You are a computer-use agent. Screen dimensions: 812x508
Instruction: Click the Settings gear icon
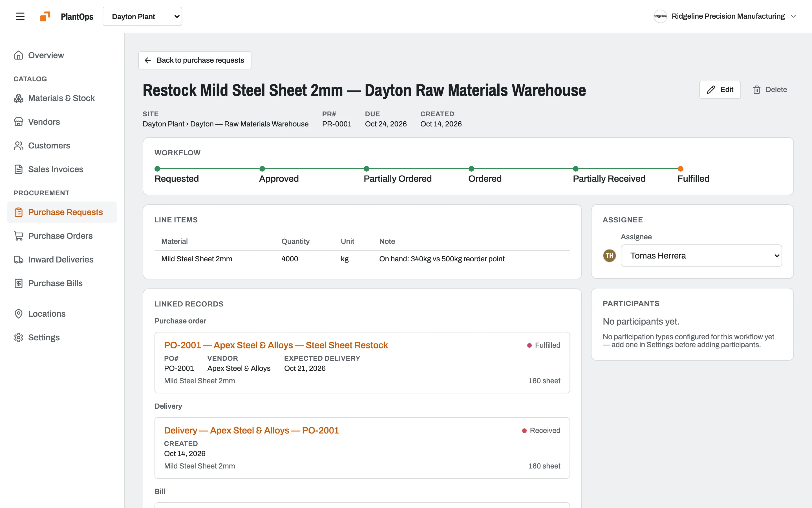18,337
